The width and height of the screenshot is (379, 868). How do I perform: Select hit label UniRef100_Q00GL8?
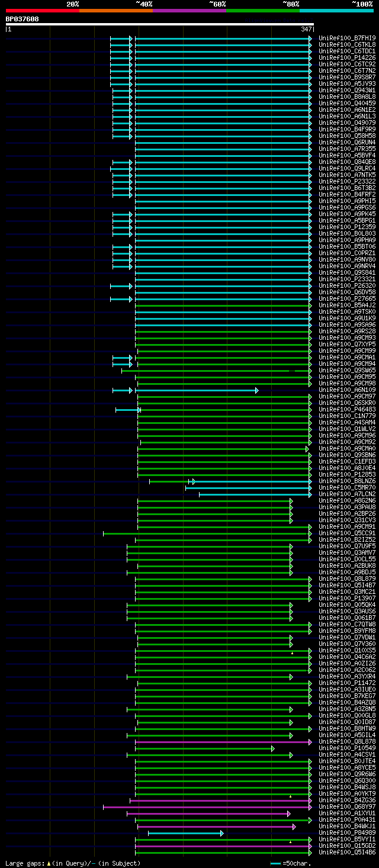click(347, 715)
